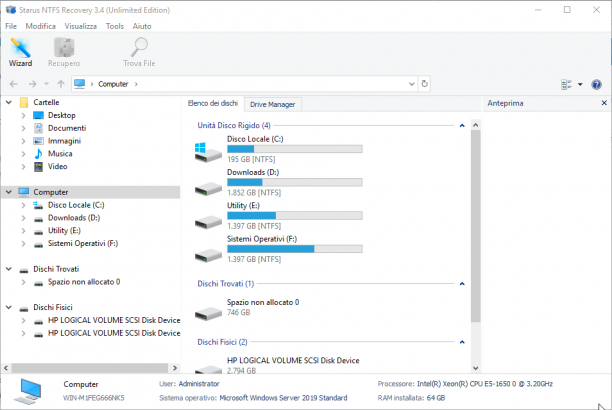Collapse Dischi Trovati section in disk list
The image size is (612, 410).
coord(462,284)
